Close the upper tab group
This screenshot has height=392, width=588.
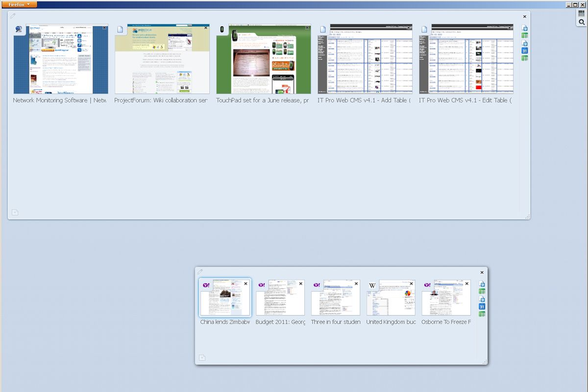pyautogui.click(x=524, y=16)
